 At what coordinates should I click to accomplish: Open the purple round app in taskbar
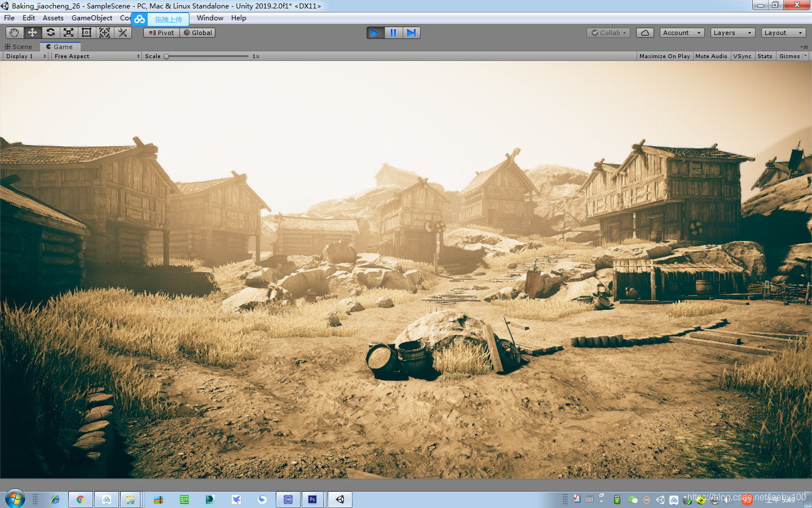coord(288,500)
